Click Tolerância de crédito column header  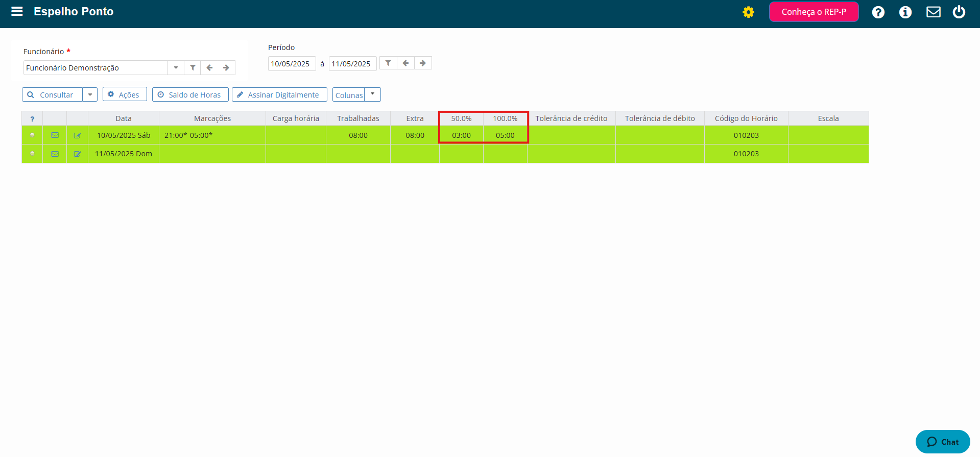click(x=571, y=118)
